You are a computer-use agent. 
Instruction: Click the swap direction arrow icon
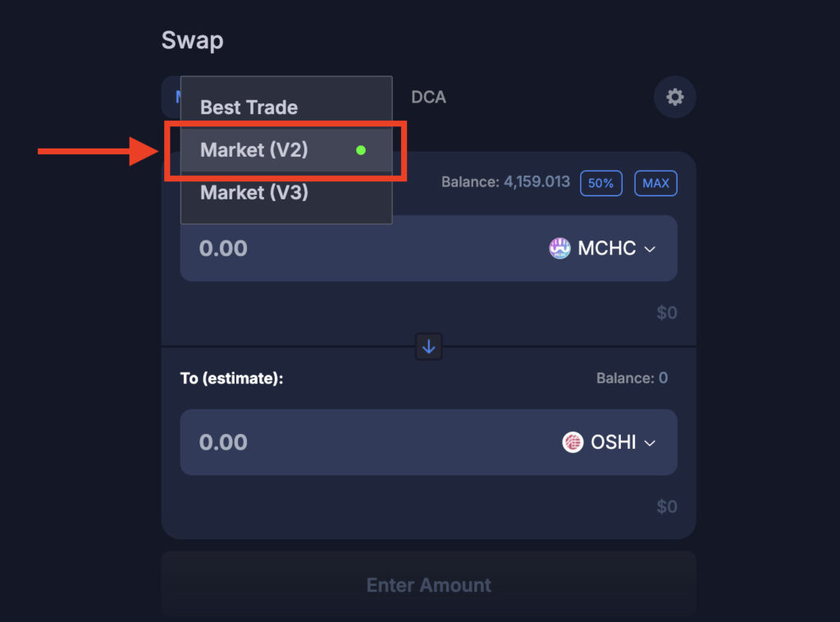pos(429,346)
